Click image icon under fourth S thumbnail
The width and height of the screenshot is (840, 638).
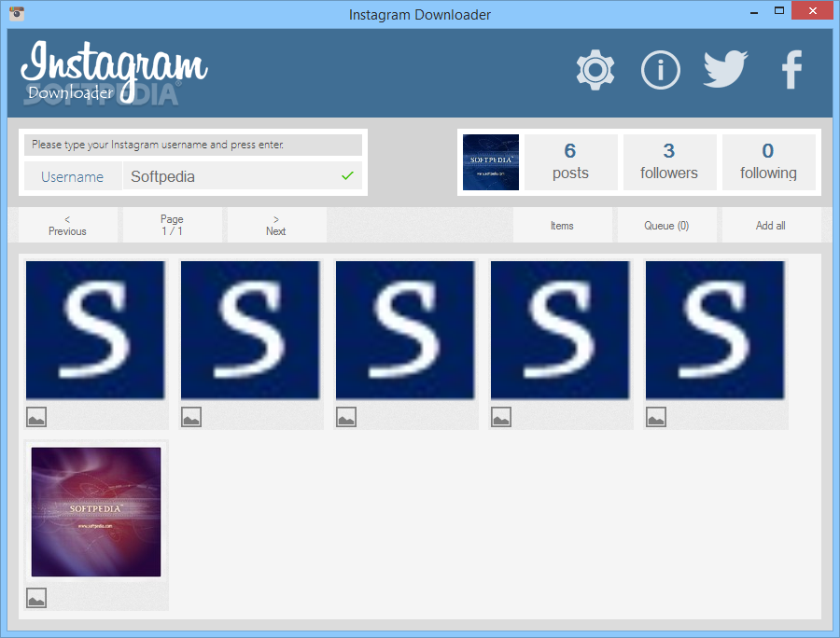click(x=501, y=417)
